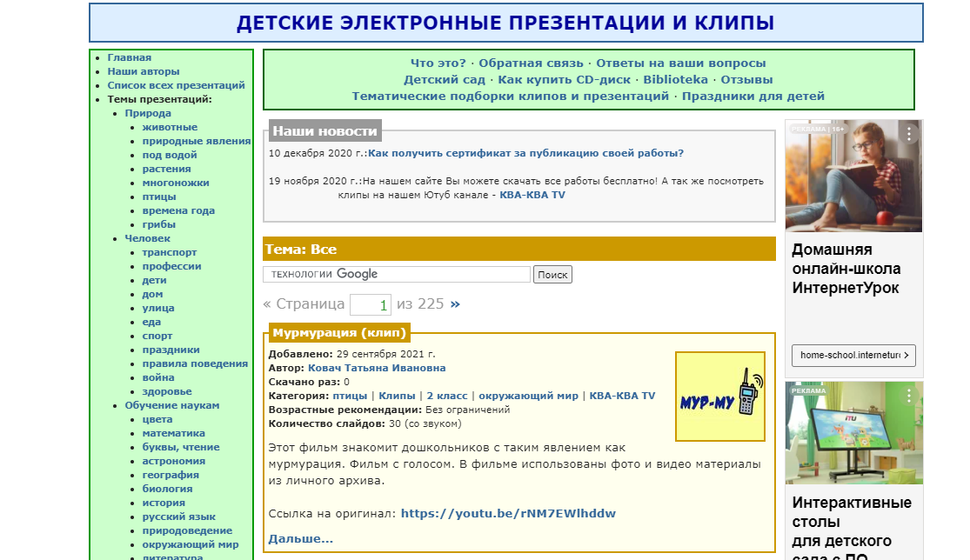Screen dimensions: 970x560
Task: Select профессии category
Action: click(172, 266)
